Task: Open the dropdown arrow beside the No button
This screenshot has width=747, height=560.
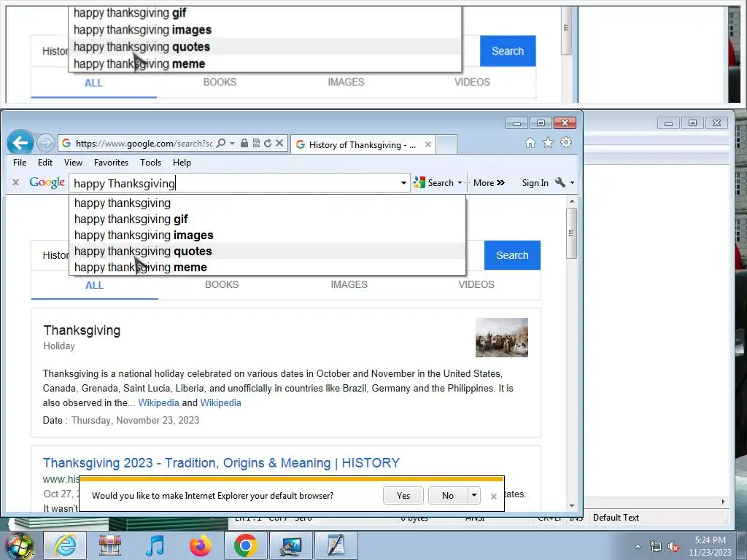Action: click(x=474, y=496)
